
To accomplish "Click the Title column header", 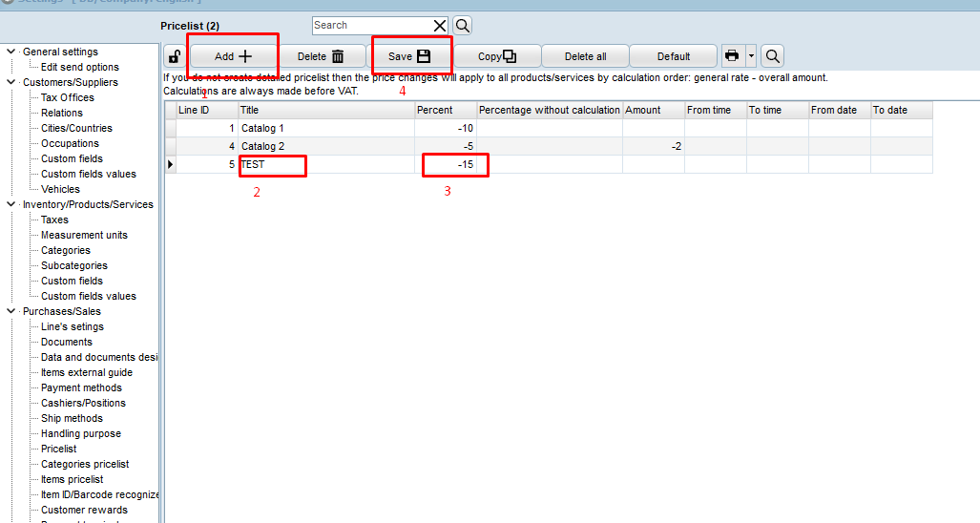I will (326, 110).
